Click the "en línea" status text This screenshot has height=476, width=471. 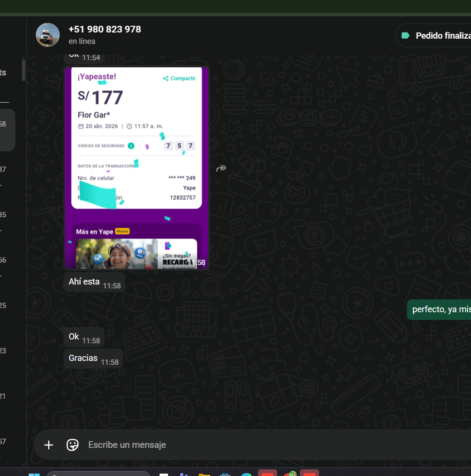pyautogui.click(x=82, y=42)
